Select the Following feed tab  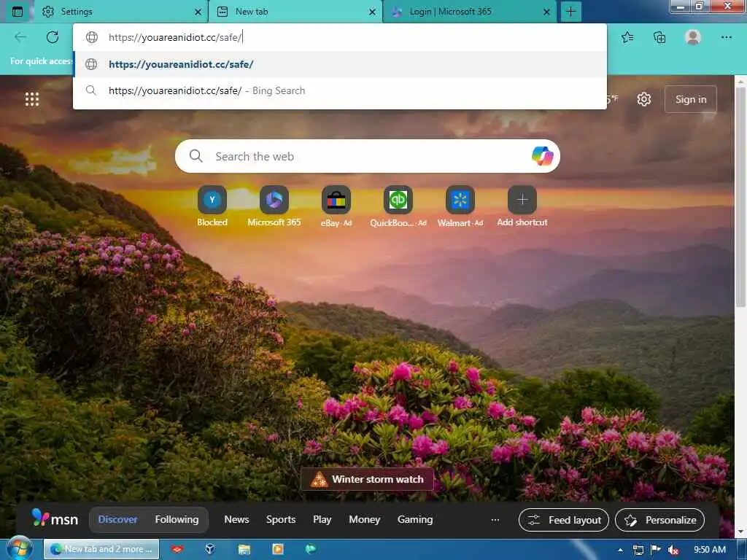click(177, 519)
